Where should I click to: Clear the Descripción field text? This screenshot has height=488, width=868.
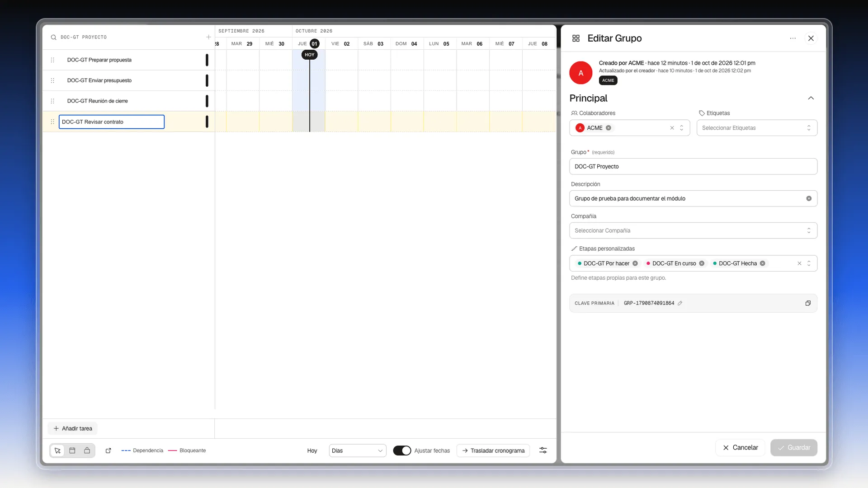coord(809,198)
